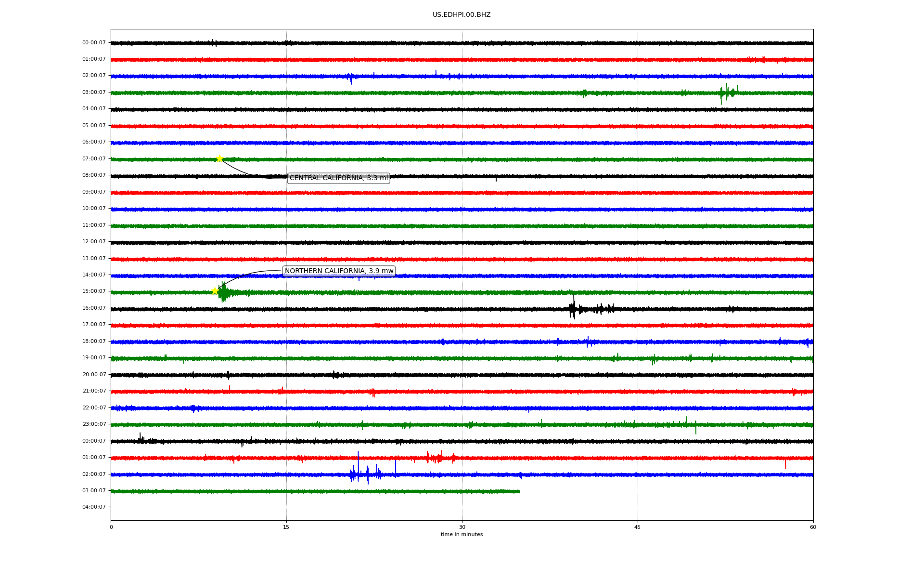Select the 16:00:07 row time label

[94, 308]
